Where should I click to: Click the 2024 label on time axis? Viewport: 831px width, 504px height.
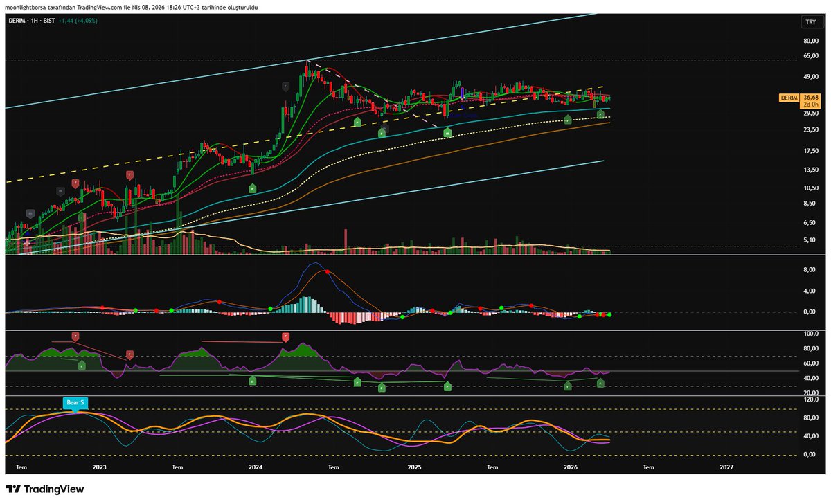coord(256,467)
